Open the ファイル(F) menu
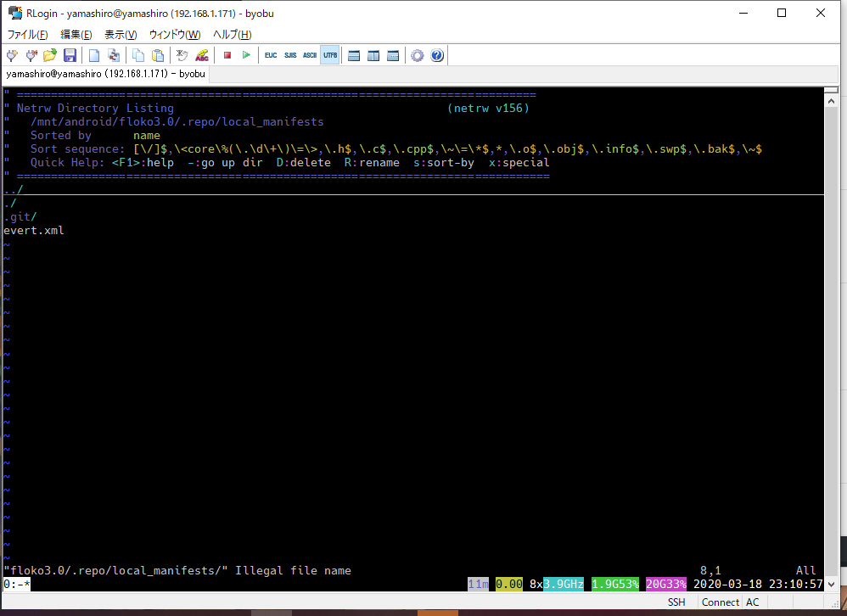This screenshot has height=616, width=847. click(27, 35)
